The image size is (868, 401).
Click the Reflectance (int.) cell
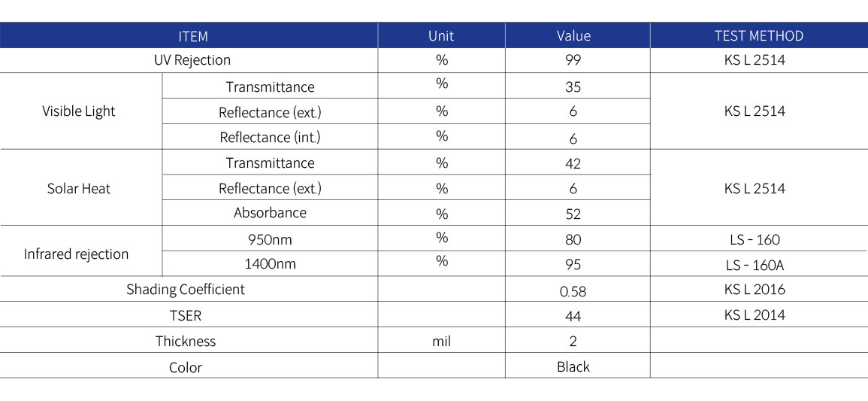(x=270, y=138)
